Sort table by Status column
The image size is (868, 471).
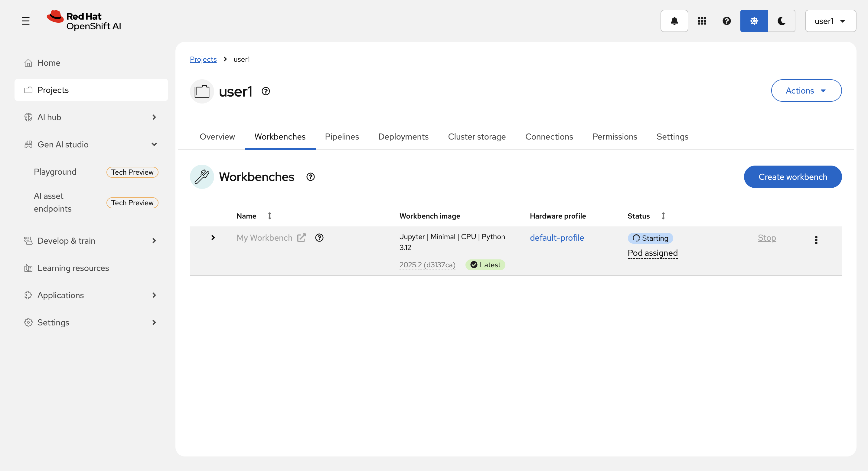[663, 216]
